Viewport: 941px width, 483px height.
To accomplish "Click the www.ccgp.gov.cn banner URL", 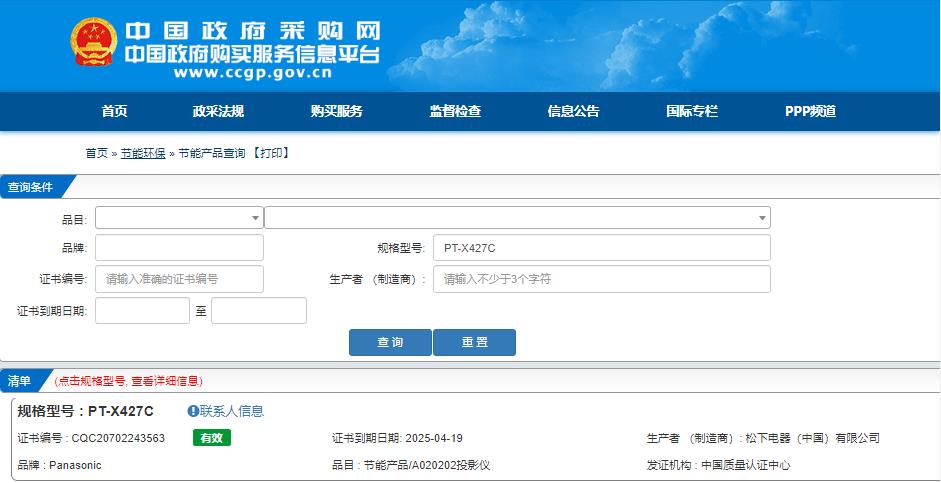I will pyautogui.click(x=253, y=73).
